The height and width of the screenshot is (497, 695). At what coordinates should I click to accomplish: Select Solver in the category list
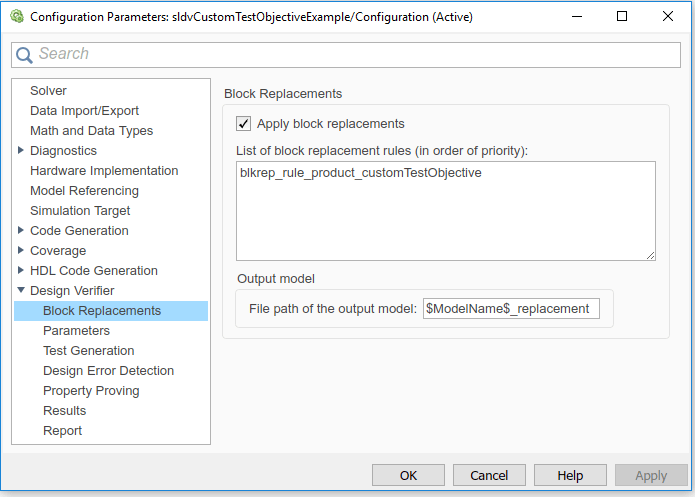tap(48, 91)
